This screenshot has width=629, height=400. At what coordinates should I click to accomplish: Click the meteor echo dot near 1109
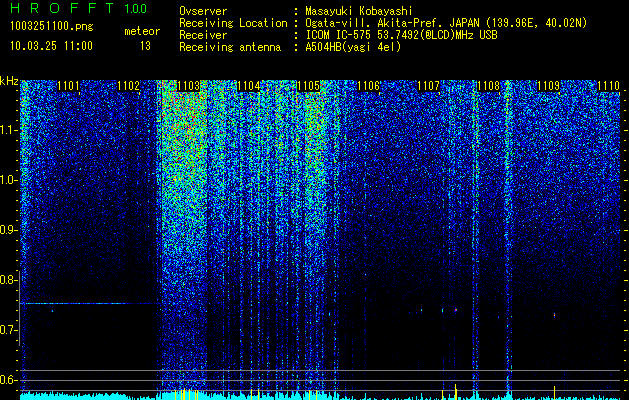point(554,315)
